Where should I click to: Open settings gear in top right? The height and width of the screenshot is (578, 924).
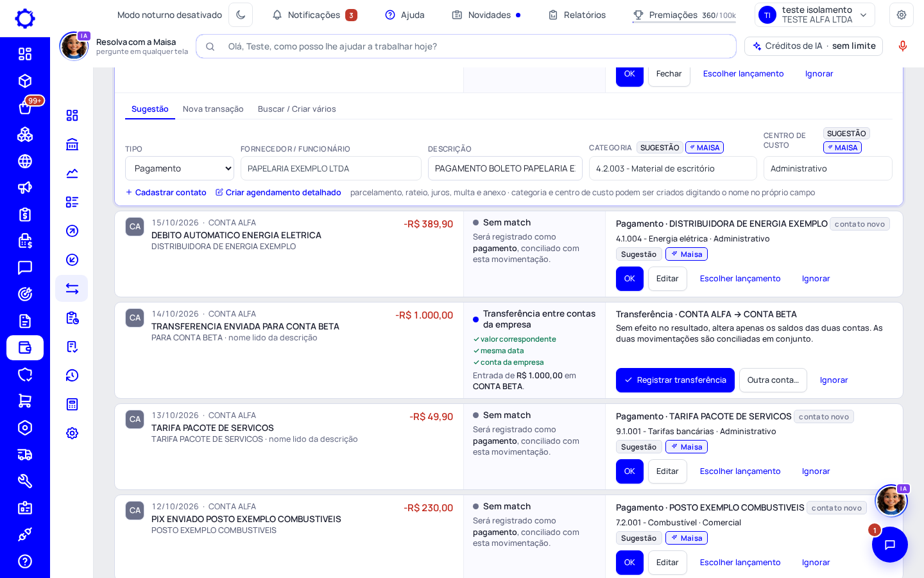[902, 15]
